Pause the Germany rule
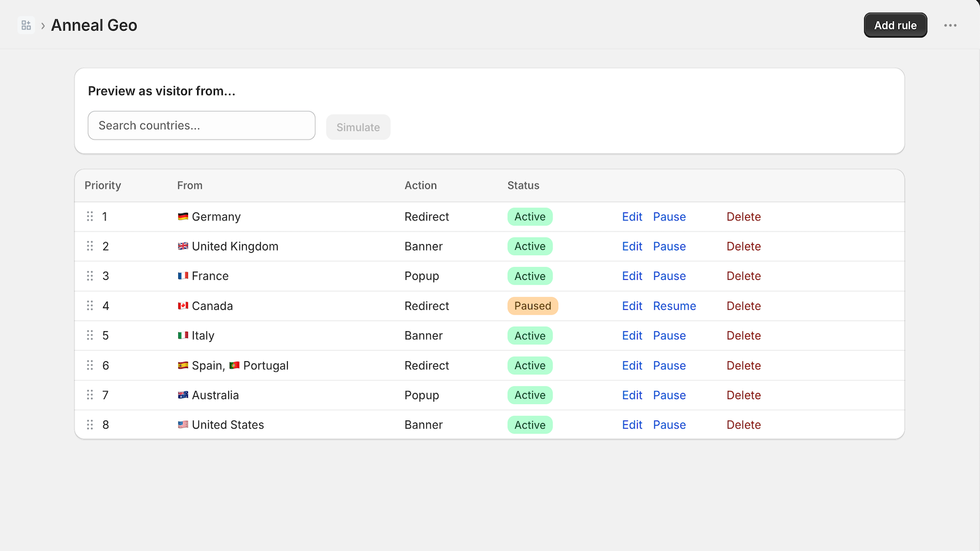The width and height of the screenshot is (980, 551). coord(669,217)
